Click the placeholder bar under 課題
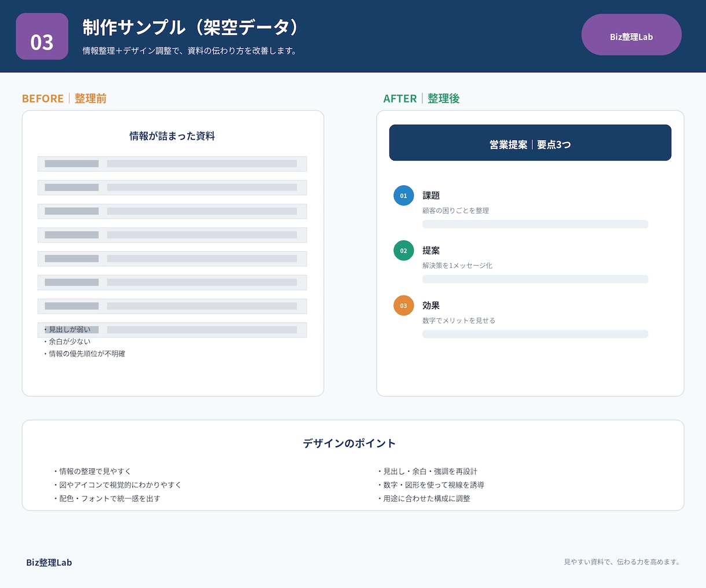Image resolution: width=706 pixels, height=588 pixels. click(x=535, y=224)
